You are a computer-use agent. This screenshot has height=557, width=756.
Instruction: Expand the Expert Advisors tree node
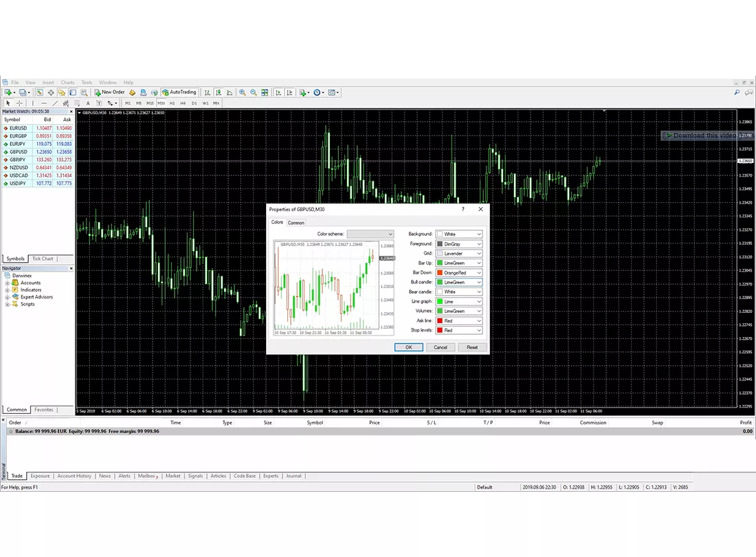(x=8, y=297)
